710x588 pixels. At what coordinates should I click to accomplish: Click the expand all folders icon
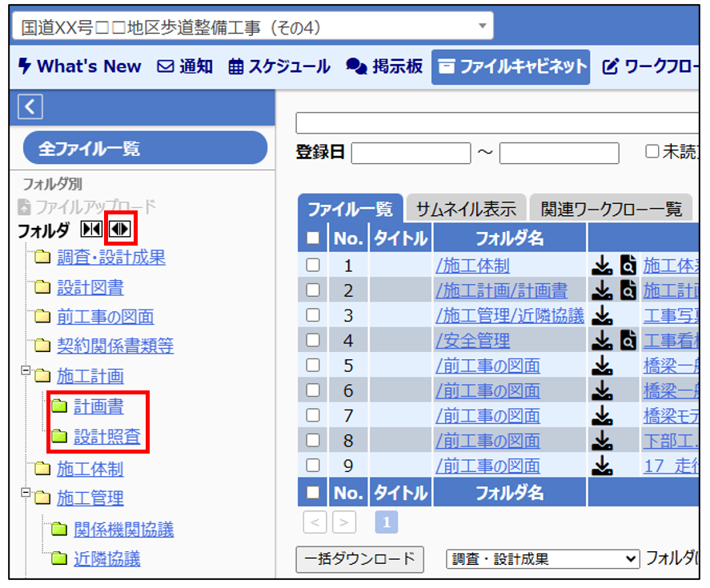click(120, 230)
